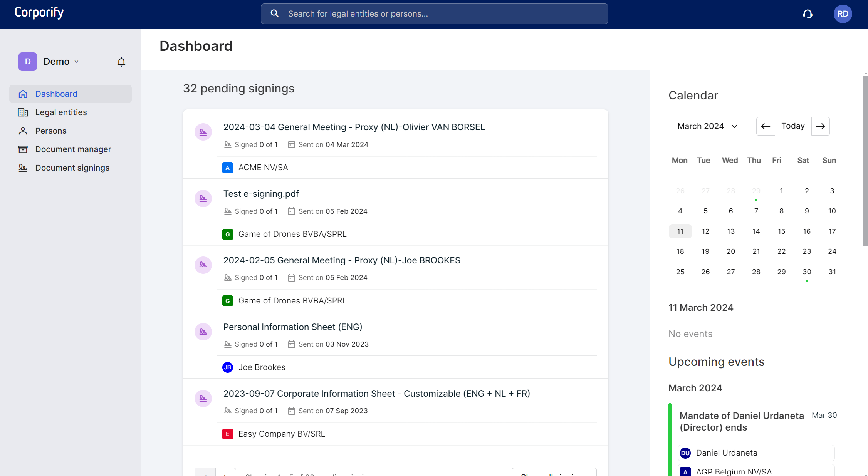Open the Document manager
The image size is (868, 476).
click(x=73, y=149)
